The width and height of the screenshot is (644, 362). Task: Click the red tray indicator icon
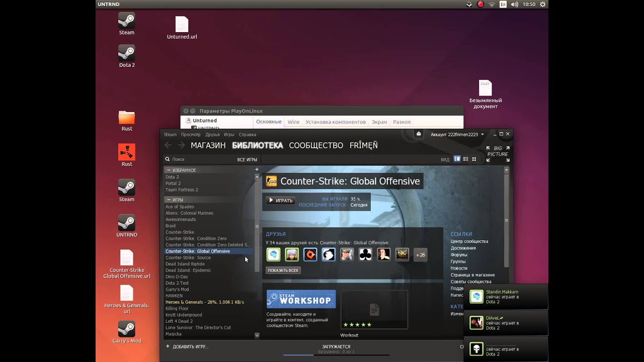tap(480, 4)
